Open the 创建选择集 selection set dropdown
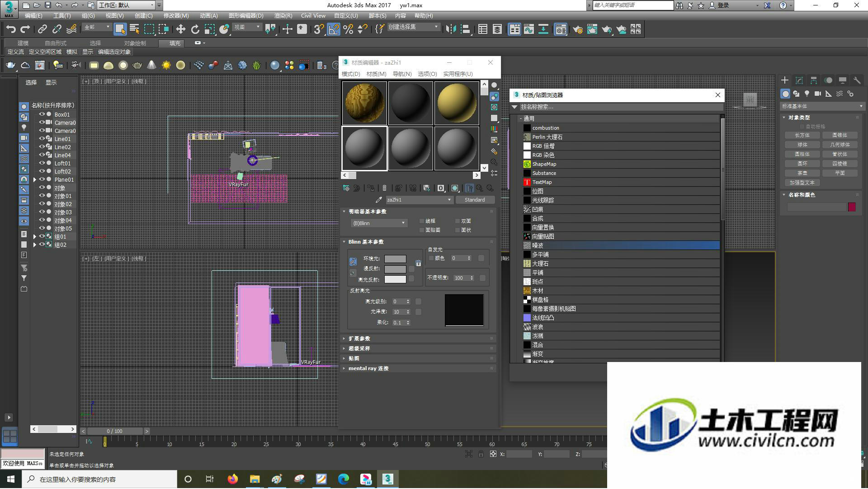Viewport: 868px width, 489px height. [x=413, y=27]
